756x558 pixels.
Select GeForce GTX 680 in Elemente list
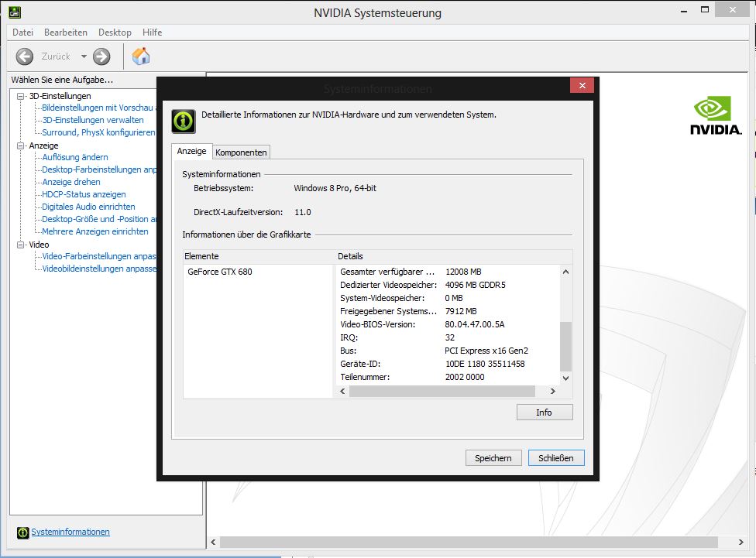point(220,272)
